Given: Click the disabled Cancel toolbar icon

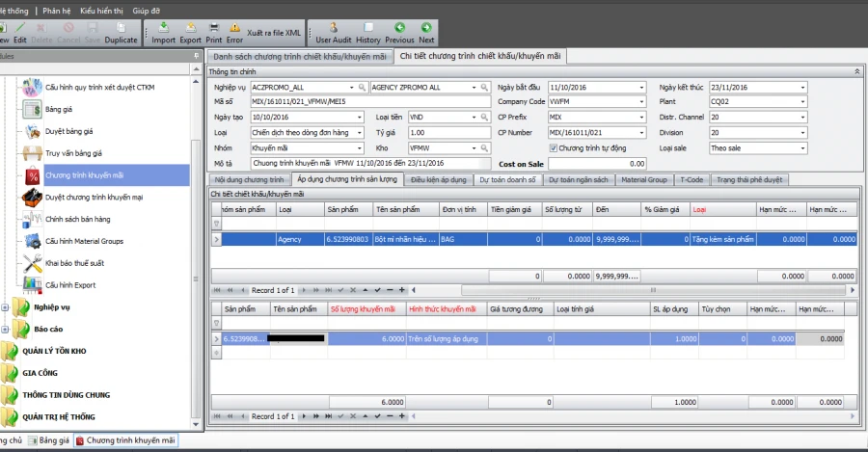Looking at the screenshot, I should (68, 28).
